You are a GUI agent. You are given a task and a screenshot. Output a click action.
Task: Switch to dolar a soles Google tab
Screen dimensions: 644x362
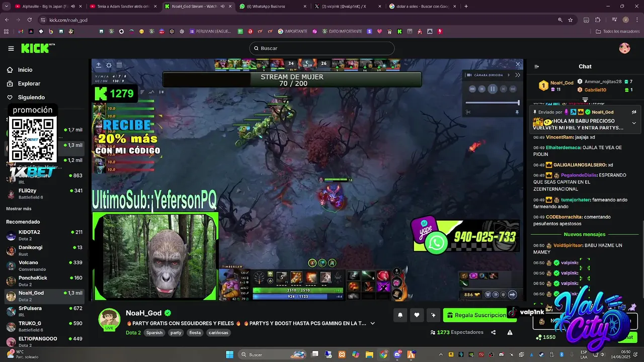click(422, 7)
